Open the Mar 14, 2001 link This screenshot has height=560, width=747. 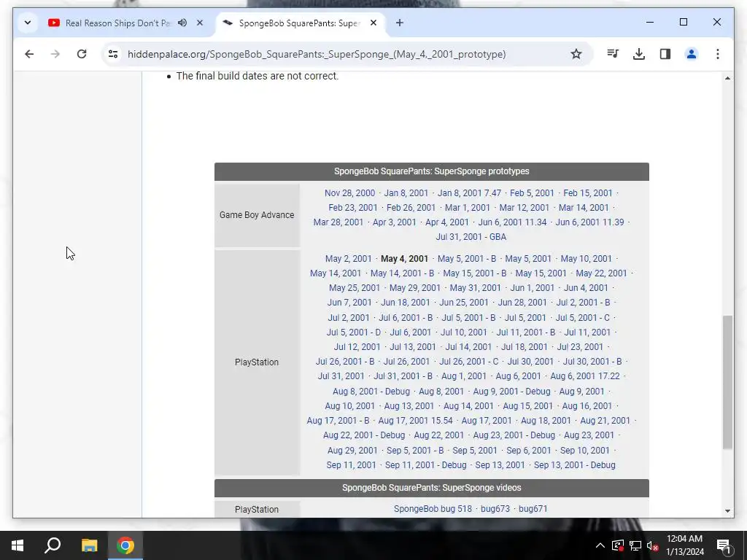[x=584, y=208]
